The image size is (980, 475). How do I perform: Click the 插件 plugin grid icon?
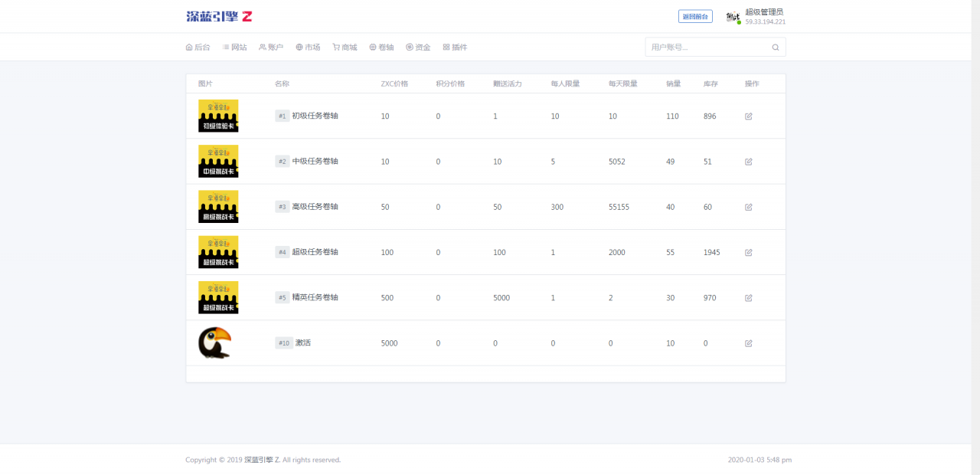click(446, 47)
